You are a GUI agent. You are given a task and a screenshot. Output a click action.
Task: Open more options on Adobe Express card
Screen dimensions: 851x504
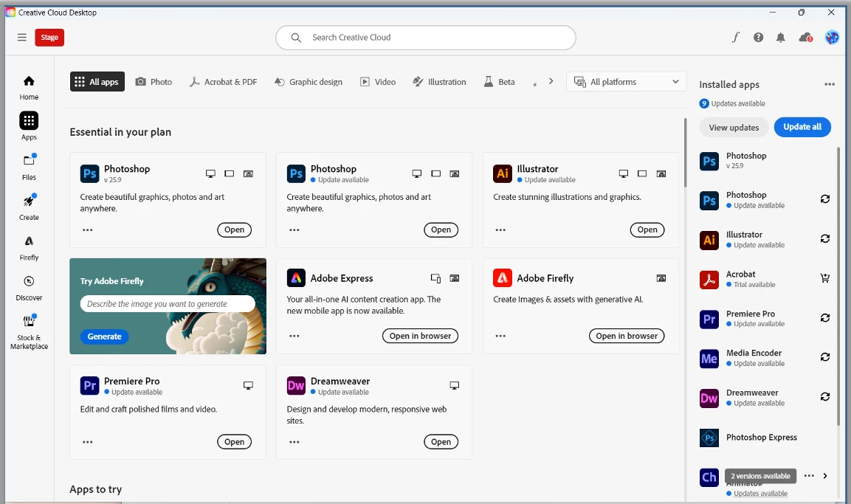(294, 336)
